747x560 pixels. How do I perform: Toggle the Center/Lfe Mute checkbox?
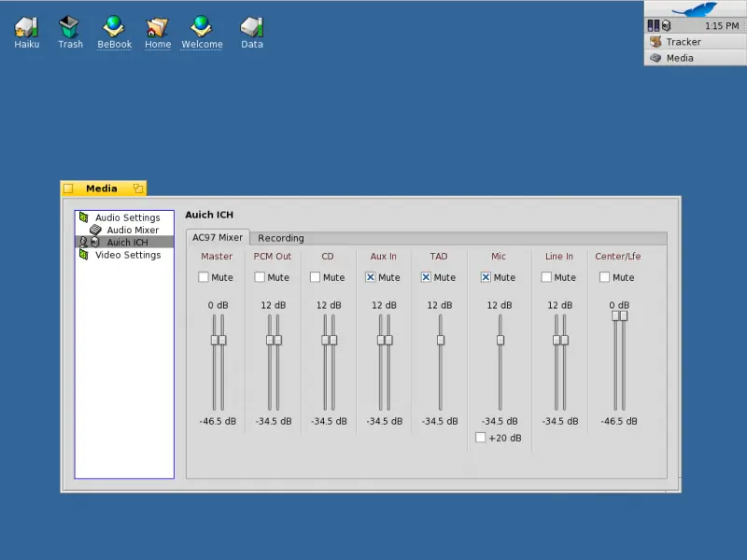[x=604, y=277]
